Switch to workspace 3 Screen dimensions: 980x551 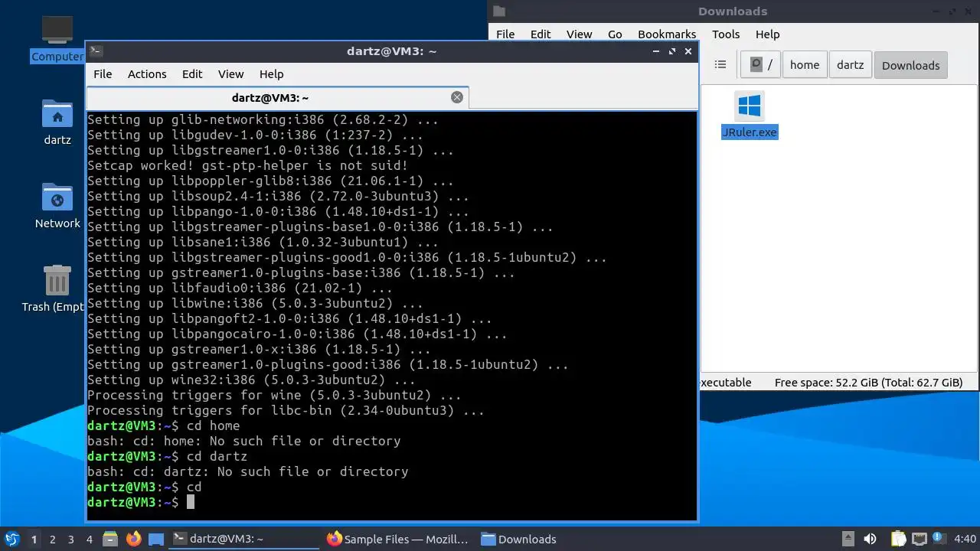70,539
